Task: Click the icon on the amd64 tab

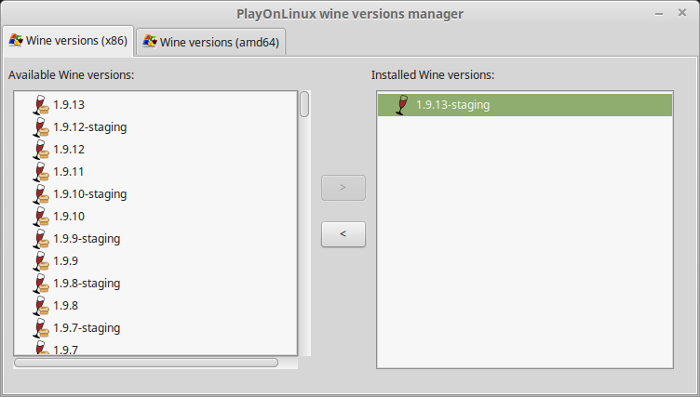Action: click(x=150, y=42)
